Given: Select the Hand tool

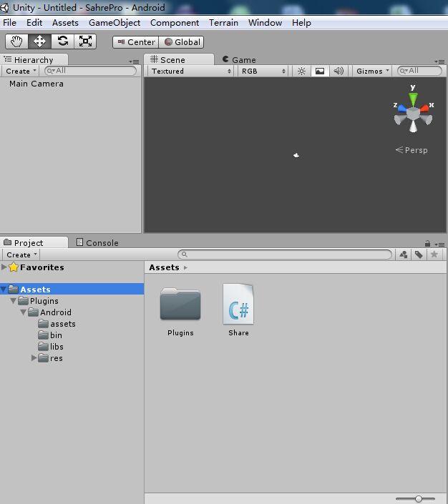Looking at the screenshot, I should click(x=16, y=41).
